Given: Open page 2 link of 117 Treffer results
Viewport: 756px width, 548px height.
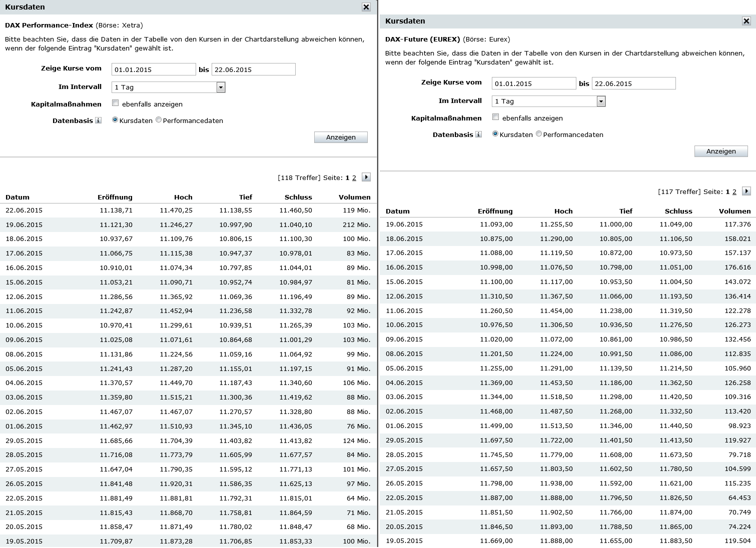Looking at the screenshot, I should point(734,192).
